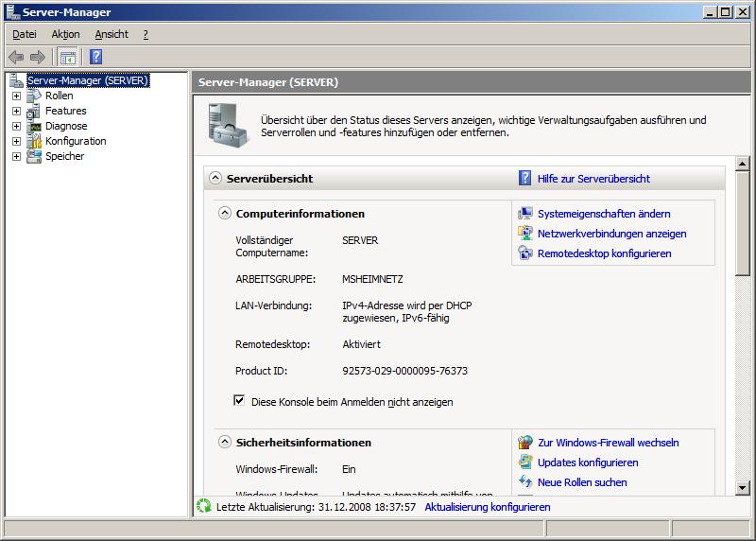Click the Neue Rollen suchen icon

(525, 481)
